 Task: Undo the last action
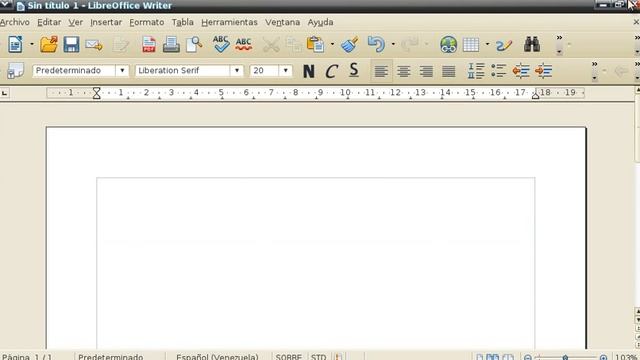click(x=376, y=44)
